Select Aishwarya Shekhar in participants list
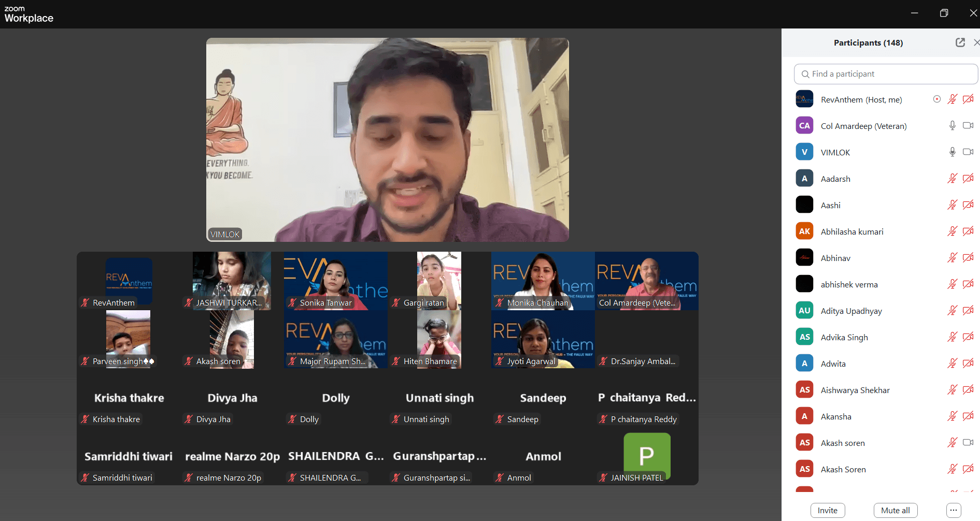The width and height of the screenshot is (980, 521). click(x=855, y=390)
